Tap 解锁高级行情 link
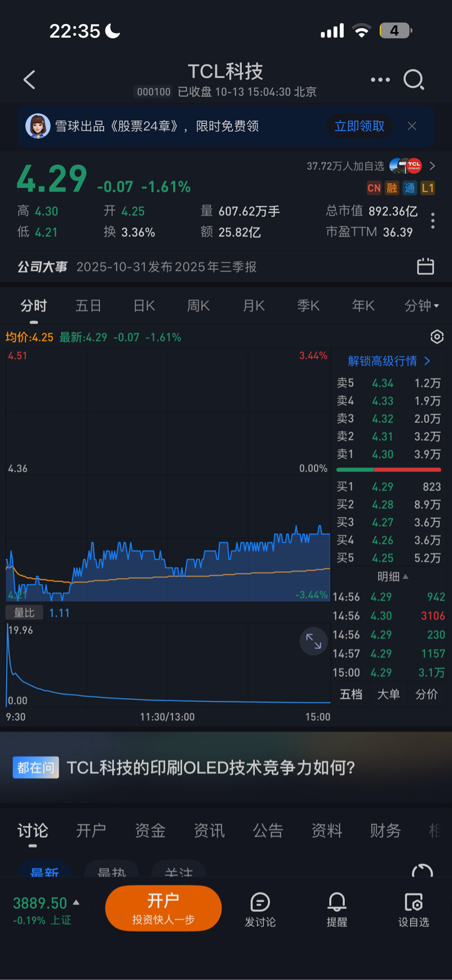 [389, 361]
